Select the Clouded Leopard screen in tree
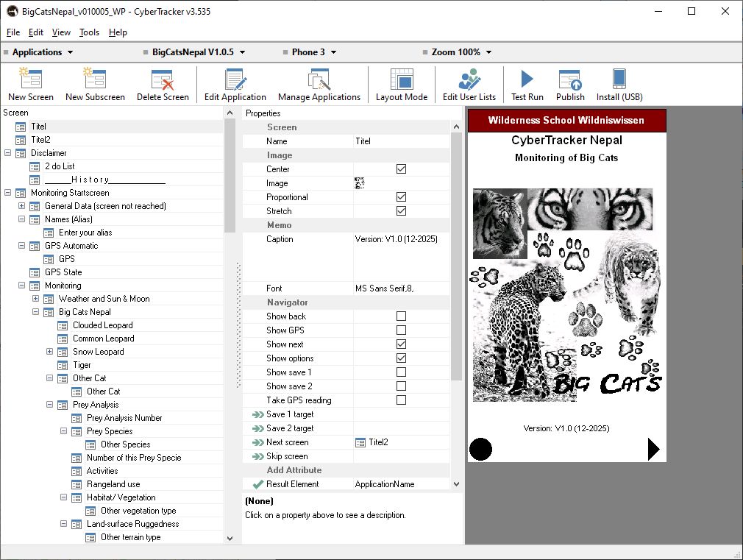The height and width of the screenshot is (560, 743). (102, 325)
